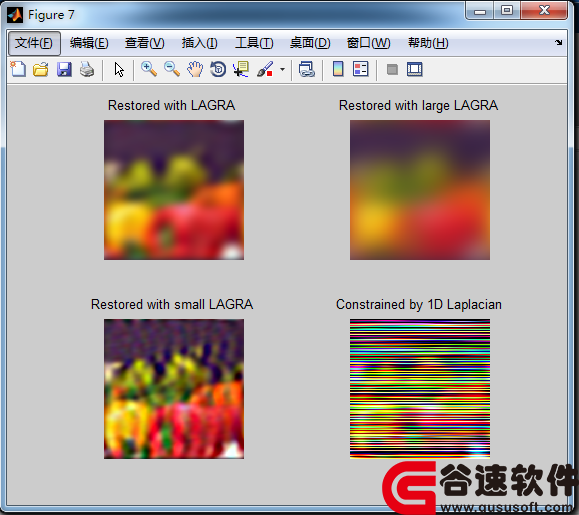Open the 文件(F) menu
The image size is (579, 515).
34,43
